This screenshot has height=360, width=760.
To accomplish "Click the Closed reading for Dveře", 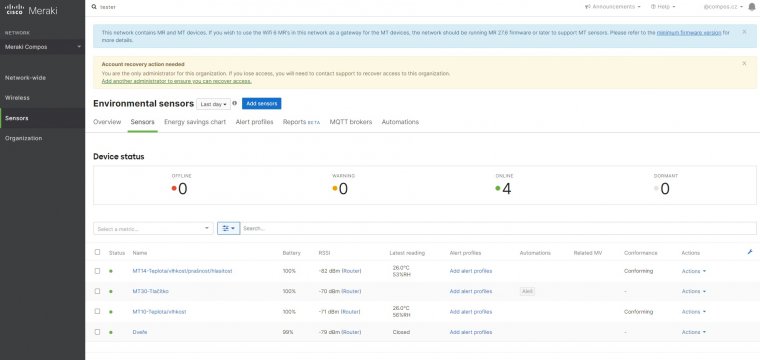I will point(401,332).
